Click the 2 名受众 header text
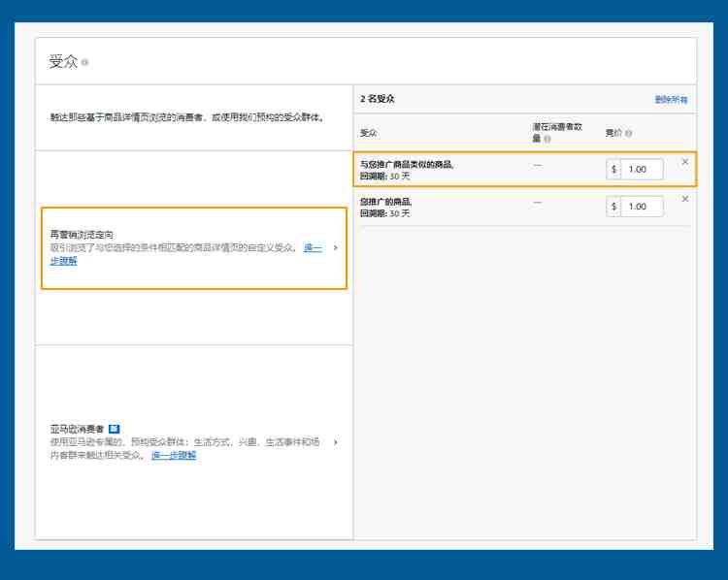 (x=377, y=99)
